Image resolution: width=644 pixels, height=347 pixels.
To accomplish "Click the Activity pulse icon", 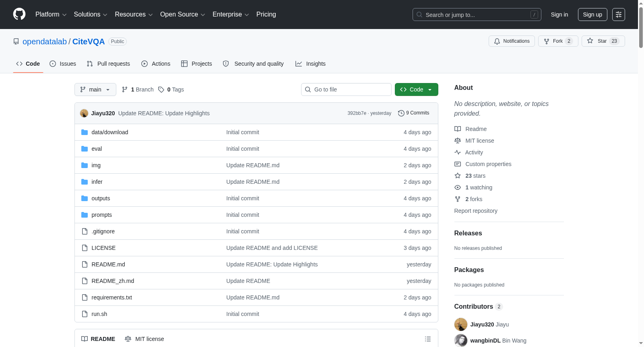I will (x=458, y=152).
